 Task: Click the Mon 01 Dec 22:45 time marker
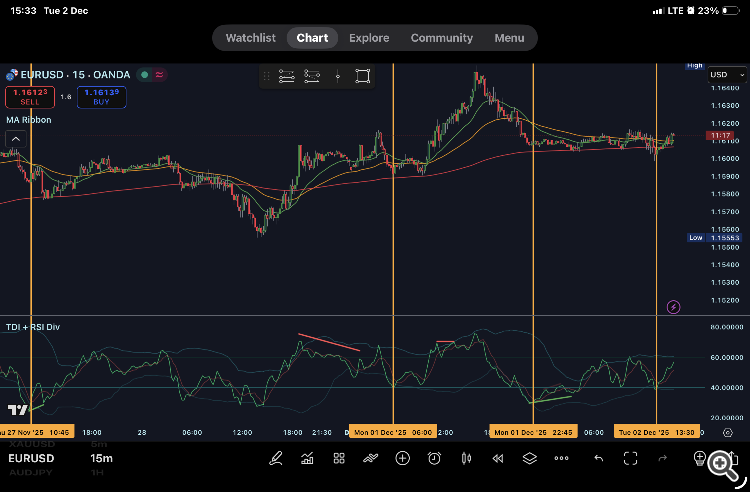(532, 432)
